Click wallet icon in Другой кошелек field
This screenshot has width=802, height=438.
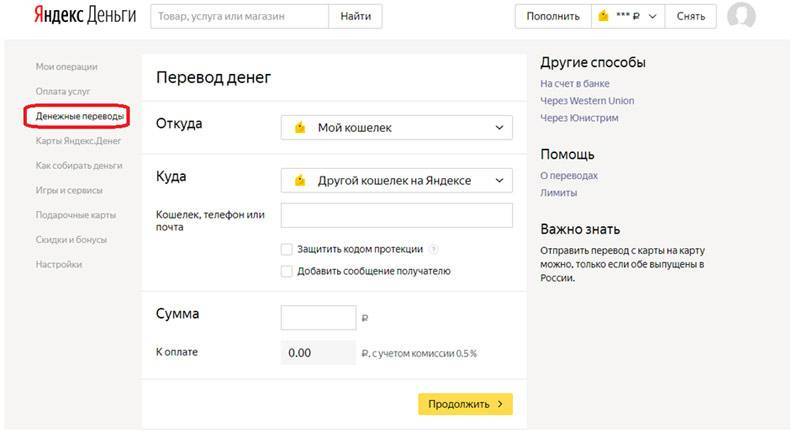pyautogui.click(x=299, y=180)
